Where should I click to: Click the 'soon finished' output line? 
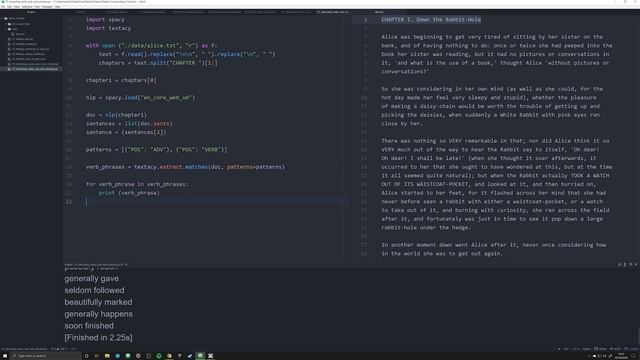(89, 326)
